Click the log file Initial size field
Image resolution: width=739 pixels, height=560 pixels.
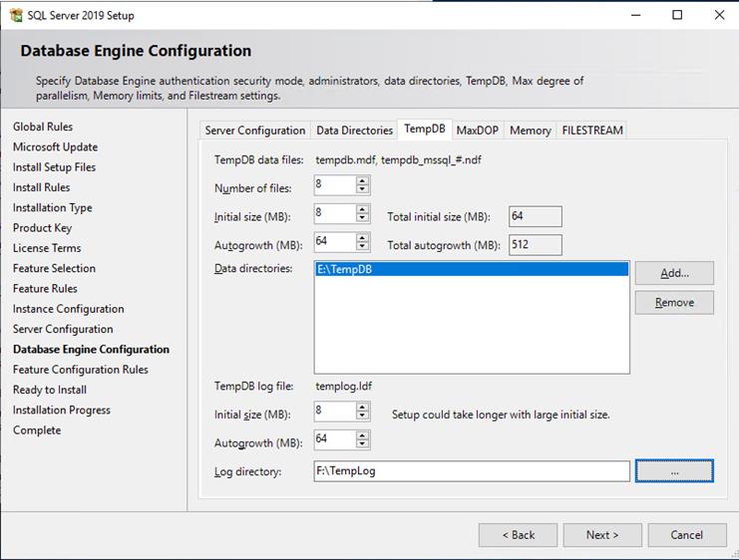(335, 412)
